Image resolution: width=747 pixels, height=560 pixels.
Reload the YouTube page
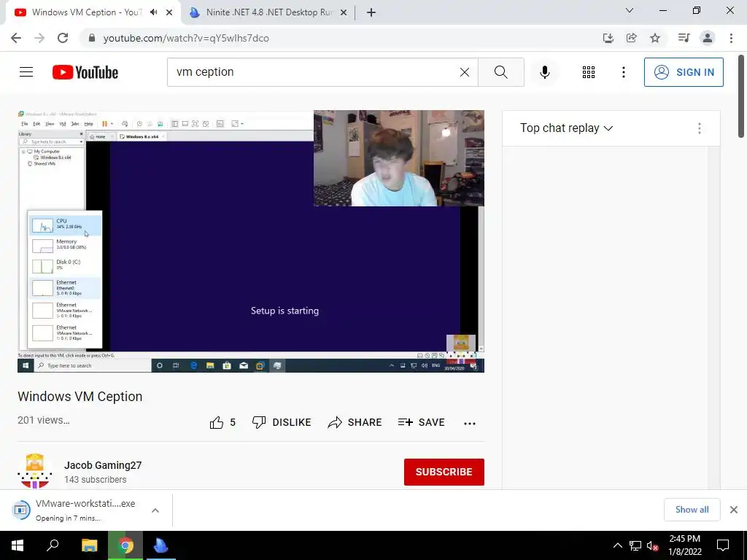click(x=63, y=38)
